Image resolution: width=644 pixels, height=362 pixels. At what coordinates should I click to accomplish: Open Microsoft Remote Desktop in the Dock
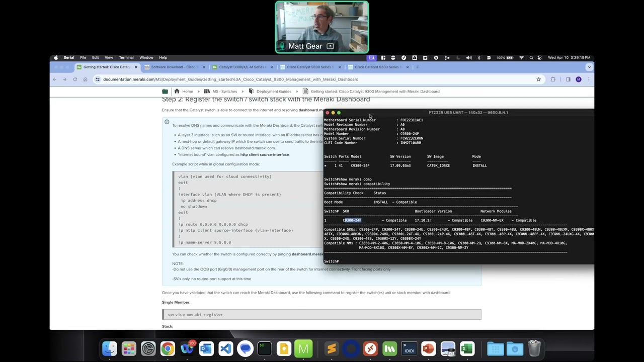(370, 348)
